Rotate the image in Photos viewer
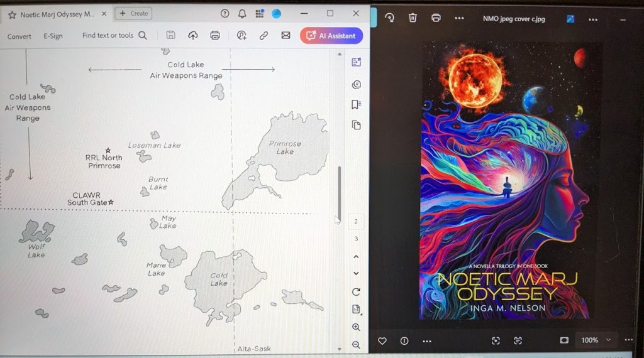Screen dimensions: 644x358 pos(389,18)
